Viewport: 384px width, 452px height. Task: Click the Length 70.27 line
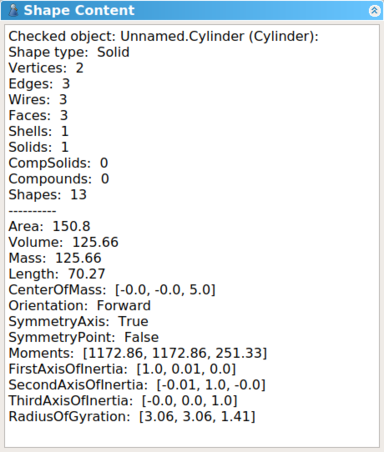pos(57,274)
